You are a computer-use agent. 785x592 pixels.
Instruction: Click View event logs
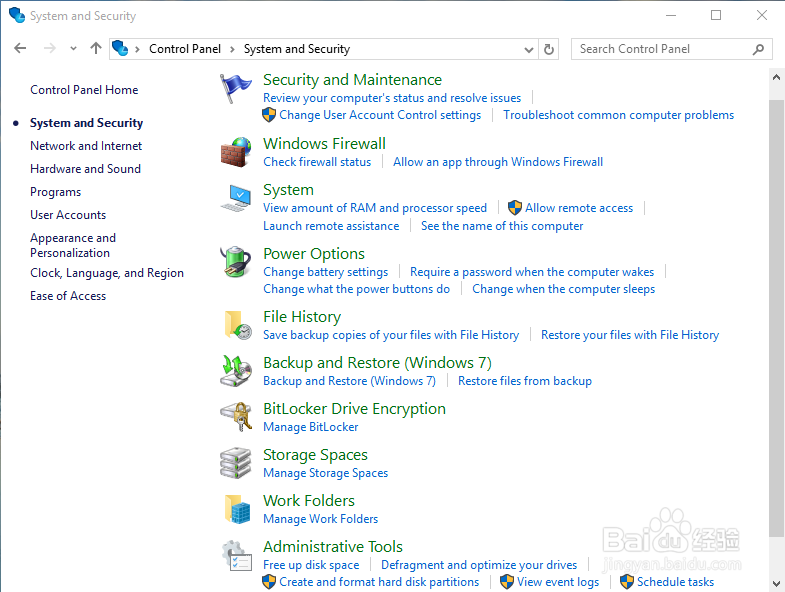[x=558, y=582]
